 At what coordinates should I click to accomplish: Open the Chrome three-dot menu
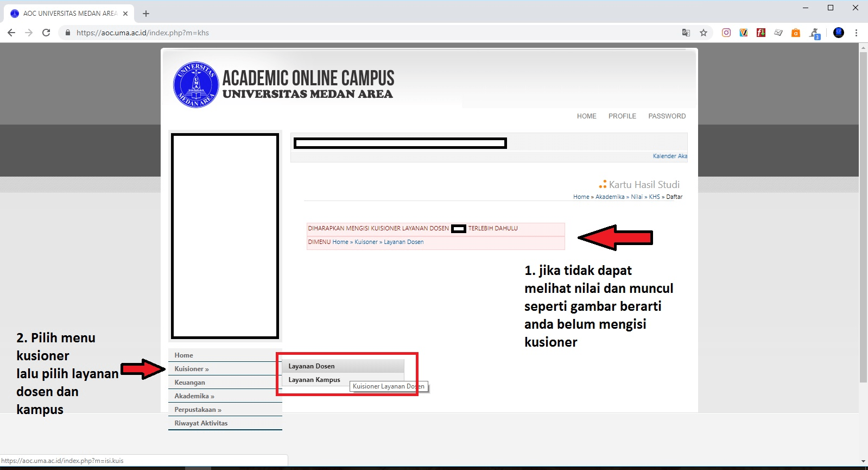pyautogui.click(x=856, y=33)
